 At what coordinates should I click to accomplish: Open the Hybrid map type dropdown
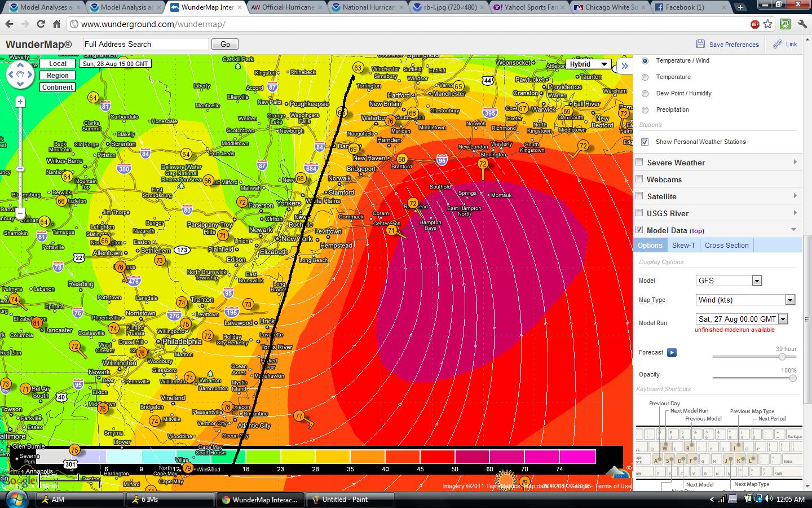[x=588, y=64]
